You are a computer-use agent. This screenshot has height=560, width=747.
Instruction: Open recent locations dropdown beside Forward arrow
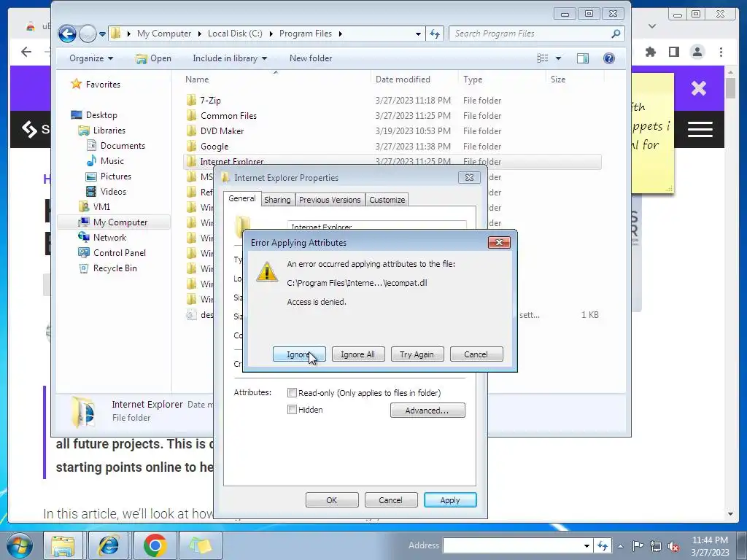[x=102, y=34]
